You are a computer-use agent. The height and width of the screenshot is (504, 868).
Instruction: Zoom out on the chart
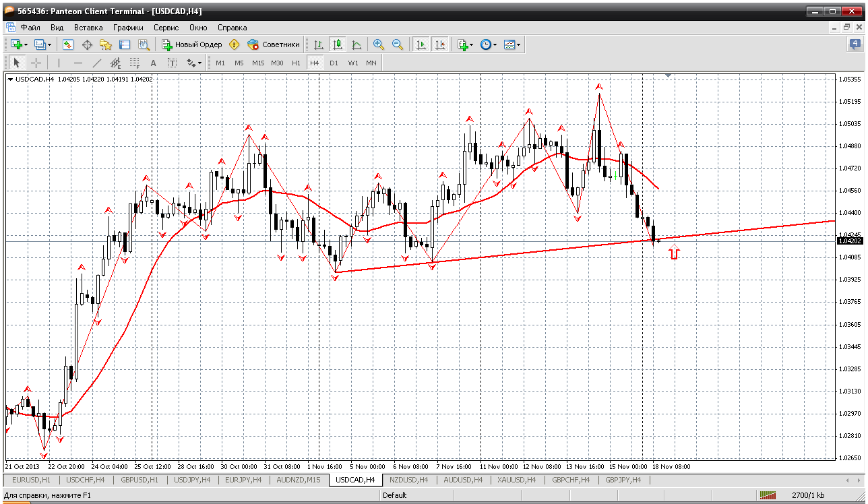coord(398,44)
